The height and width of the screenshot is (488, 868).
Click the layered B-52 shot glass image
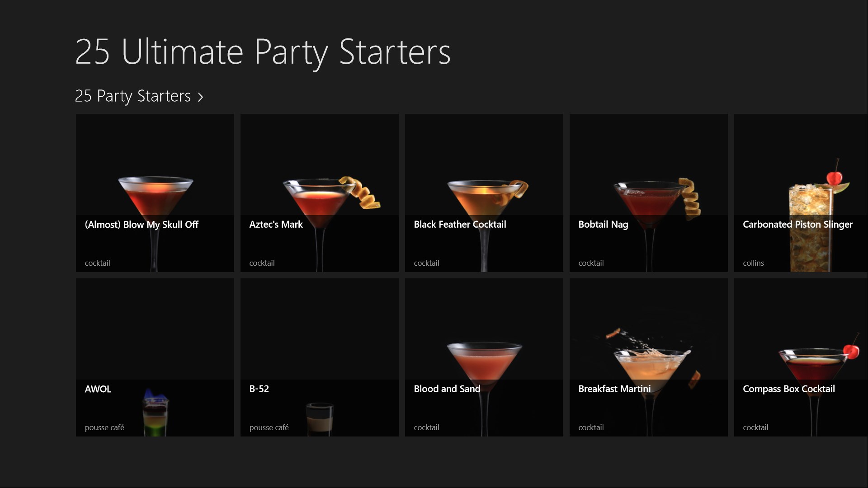(x=319, y=419)
